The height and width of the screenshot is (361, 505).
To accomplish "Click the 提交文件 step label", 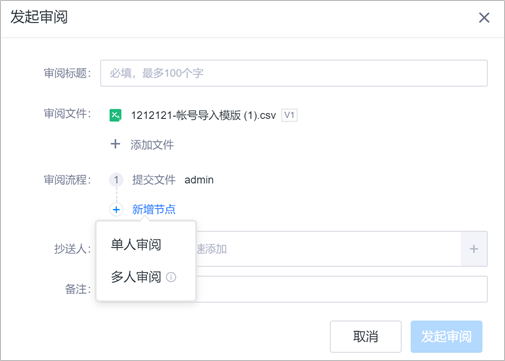I will [154, 180].
